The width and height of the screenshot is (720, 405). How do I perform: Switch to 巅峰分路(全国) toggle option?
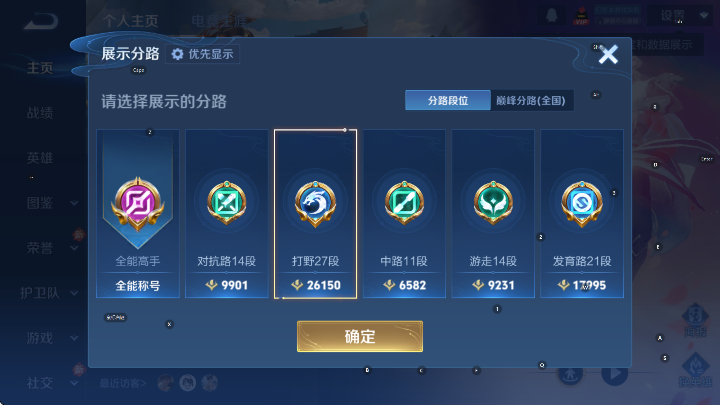click(531, 100)
